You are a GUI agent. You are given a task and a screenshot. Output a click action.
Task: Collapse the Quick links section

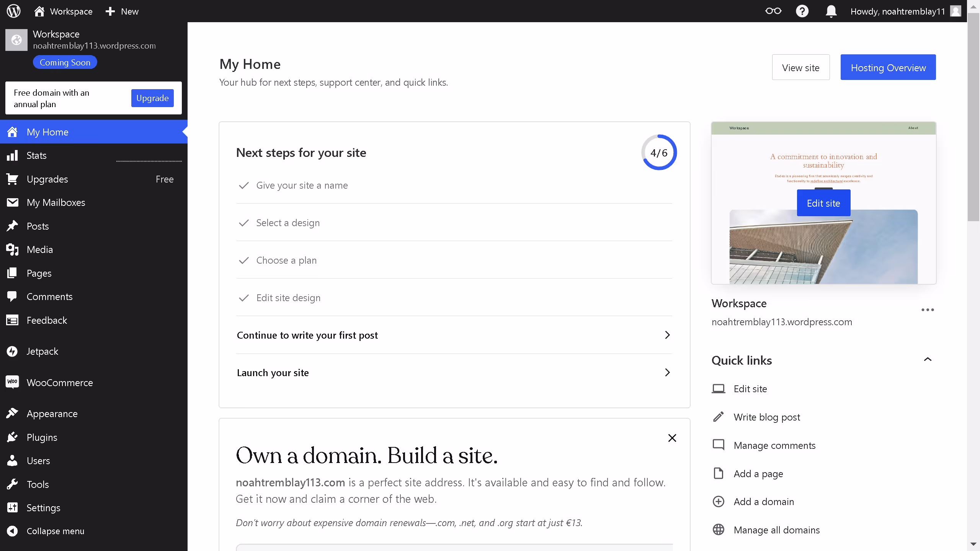point(928,359)
